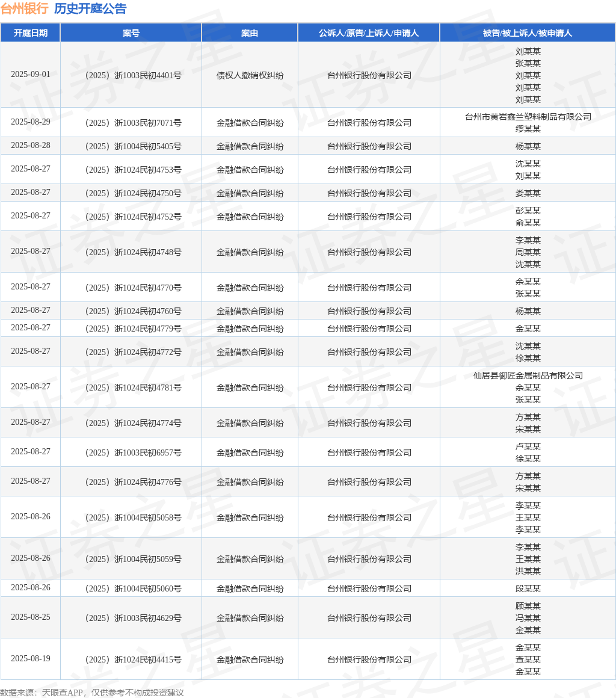616x698 pixels.
Task: Click defendant 段某某
Action: 528,588
